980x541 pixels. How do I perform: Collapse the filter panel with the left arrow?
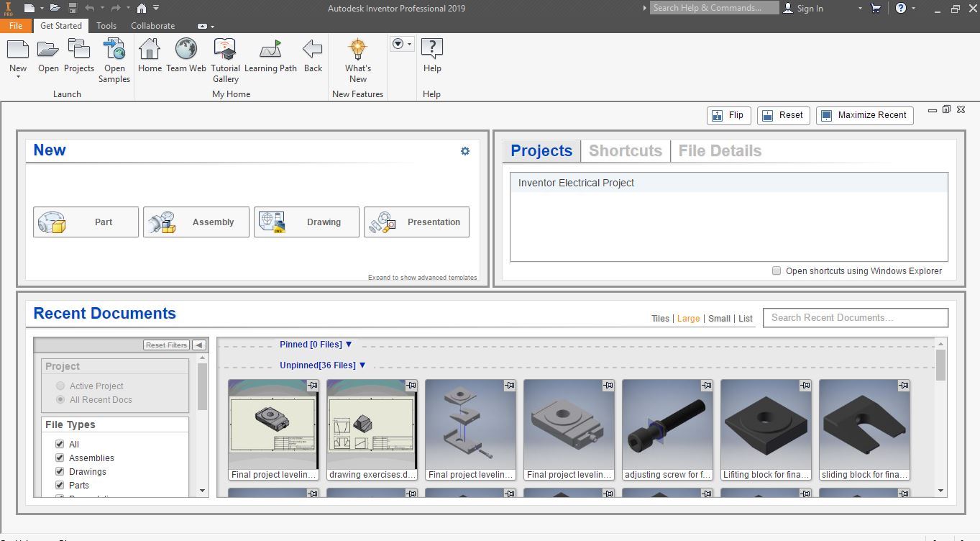[199, 345]
